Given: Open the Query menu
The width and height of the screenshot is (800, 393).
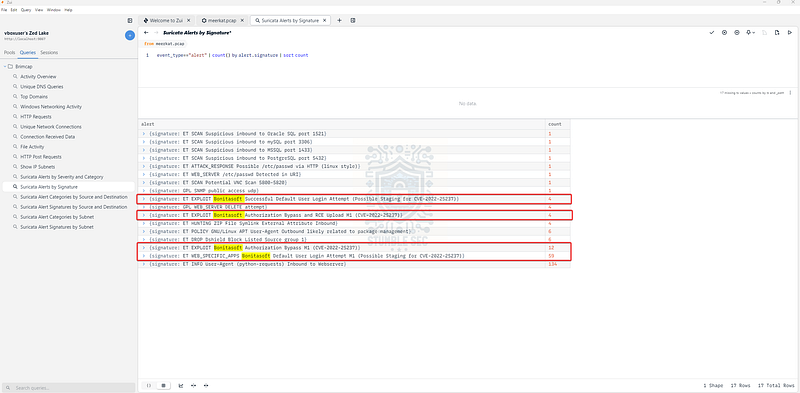Looking at the screenshot, I should tap(26, 10).
